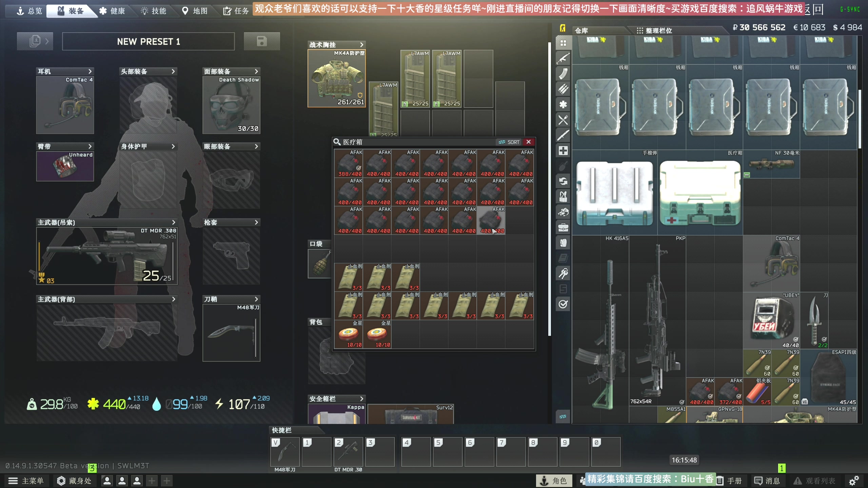Open 消息 messages
The width and height of the screenshot is (868, 488).
(767, 481)
